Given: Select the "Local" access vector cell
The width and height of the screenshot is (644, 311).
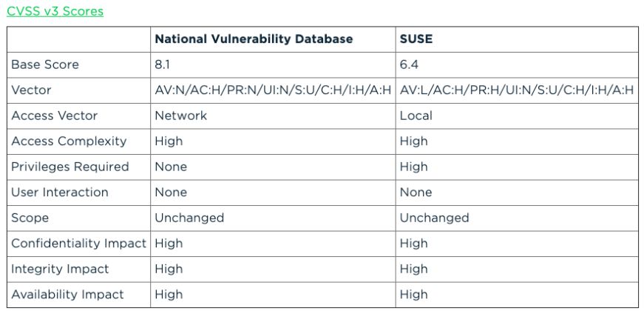Looking at the screenshot, I should click(x=416, y=116).
